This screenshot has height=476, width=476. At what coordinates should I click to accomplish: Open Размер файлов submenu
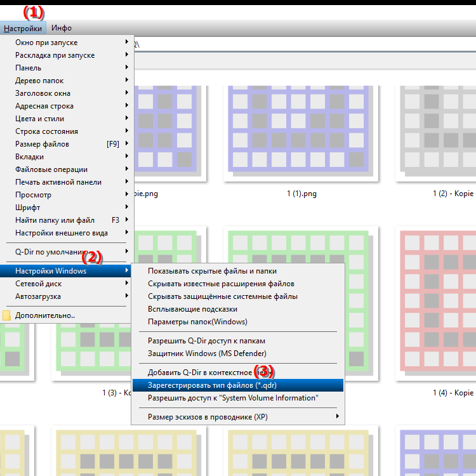click(x=67, y=144)
